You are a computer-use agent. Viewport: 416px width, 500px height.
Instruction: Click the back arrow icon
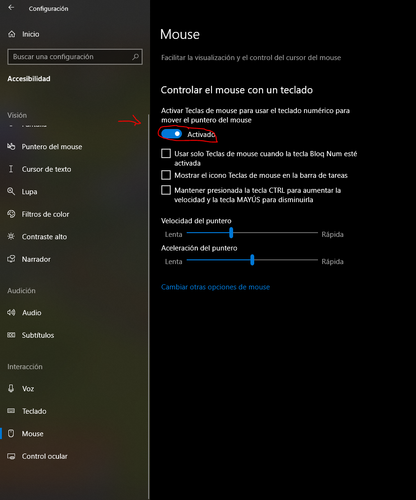tap(11, 8)
